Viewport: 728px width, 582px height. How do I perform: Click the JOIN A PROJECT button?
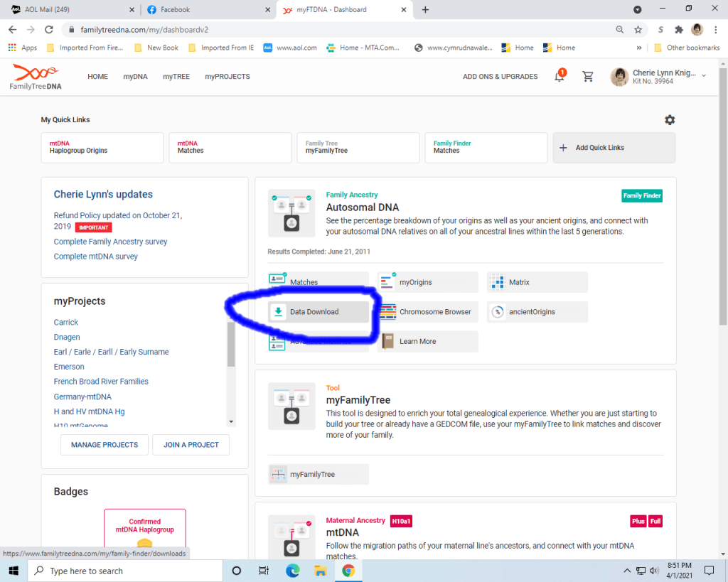click(x=191, y=445)
